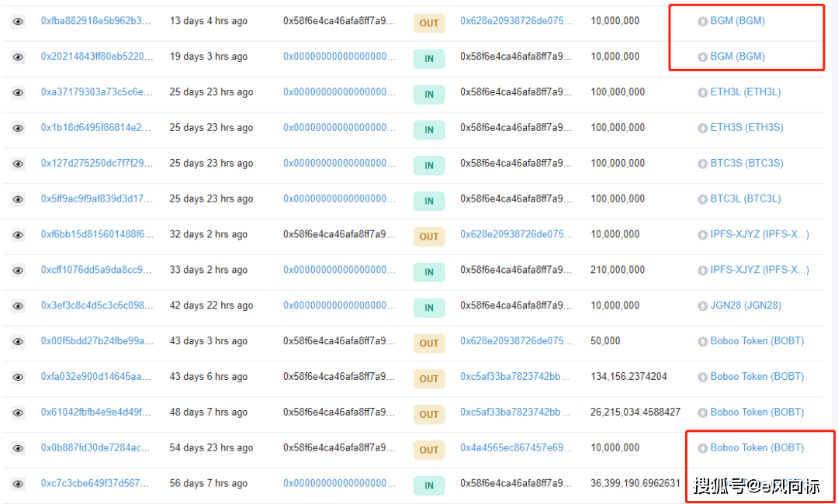Open the IPFS-XJYZ token in the 210,000,000 row
Image resolution: width=838 pixels, height=504 pixels.
point(760,270)
